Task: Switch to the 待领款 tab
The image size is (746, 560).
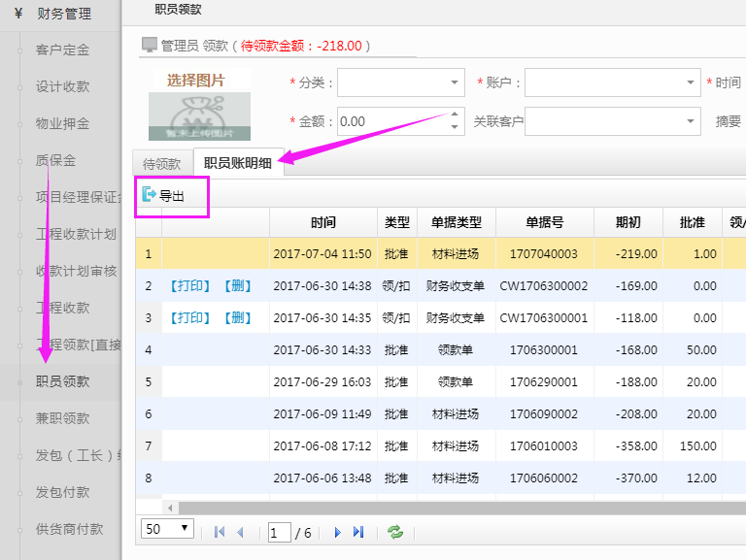Action: tap(162, 164)
